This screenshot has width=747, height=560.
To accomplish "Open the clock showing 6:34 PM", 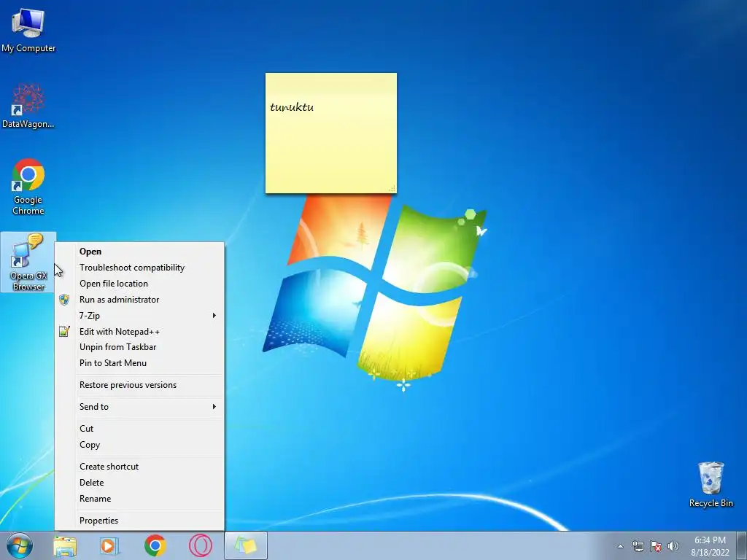I will [710, 546].
